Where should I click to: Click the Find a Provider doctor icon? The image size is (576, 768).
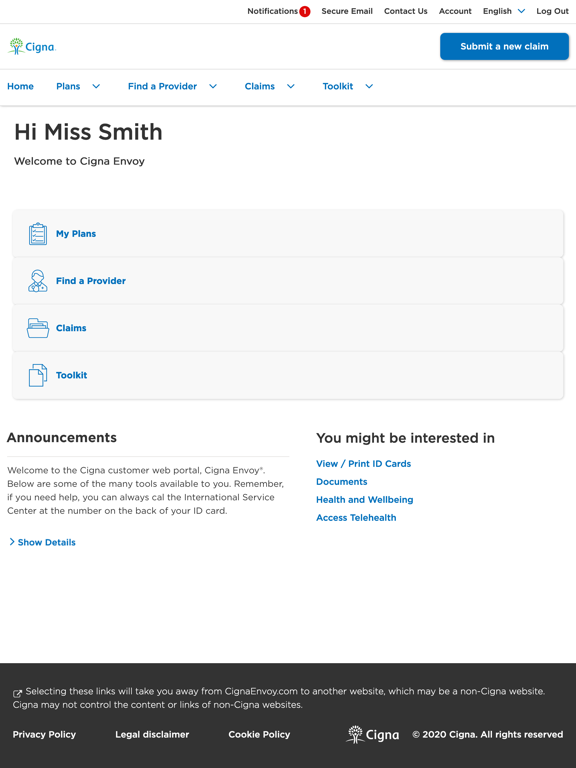click(x=38, y=281)
